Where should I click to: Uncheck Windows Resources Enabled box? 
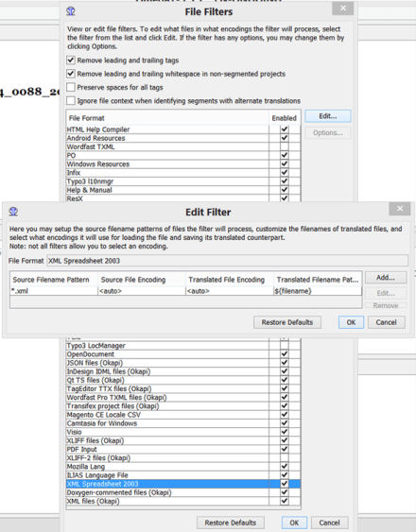pos(285,163)
